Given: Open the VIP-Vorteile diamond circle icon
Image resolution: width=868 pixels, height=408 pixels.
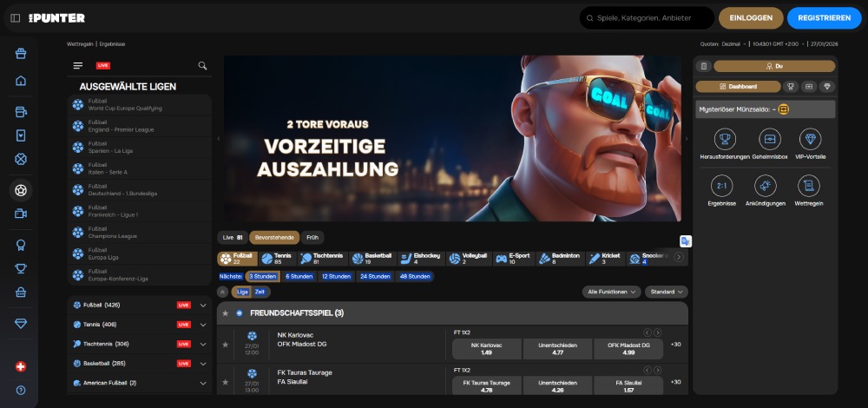Looking at the screenshot, I should 811,139.
